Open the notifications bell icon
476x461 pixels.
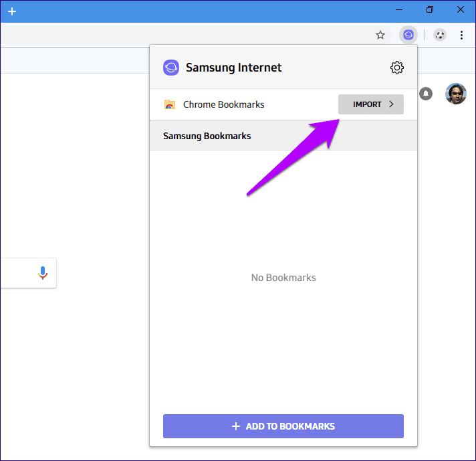pyautogui.click(x=426, y=94)
